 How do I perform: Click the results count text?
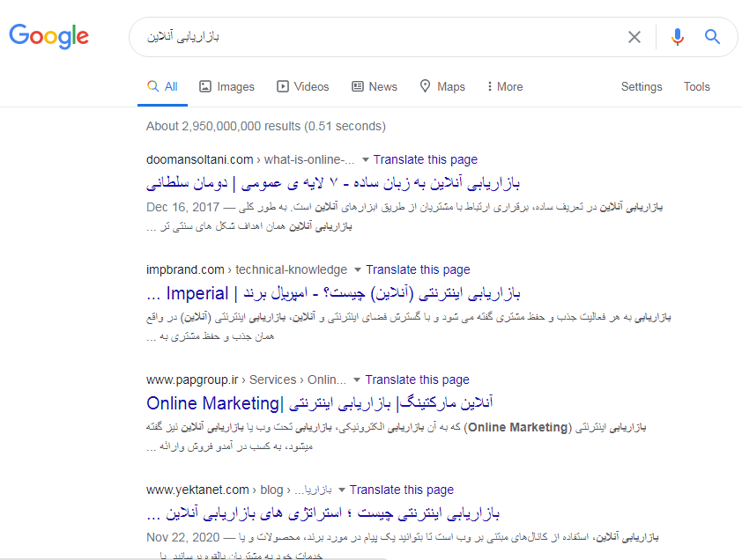click(266, 126)
